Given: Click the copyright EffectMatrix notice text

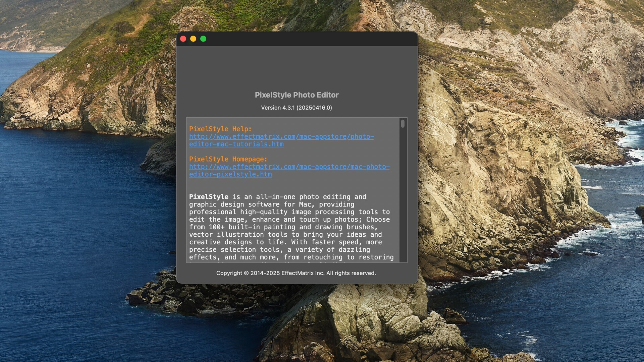Looking at the screenshot, I should (297, 273).
